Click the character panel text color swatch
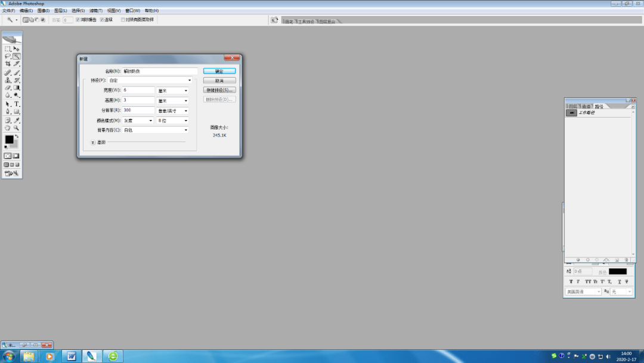 point(617,271)
